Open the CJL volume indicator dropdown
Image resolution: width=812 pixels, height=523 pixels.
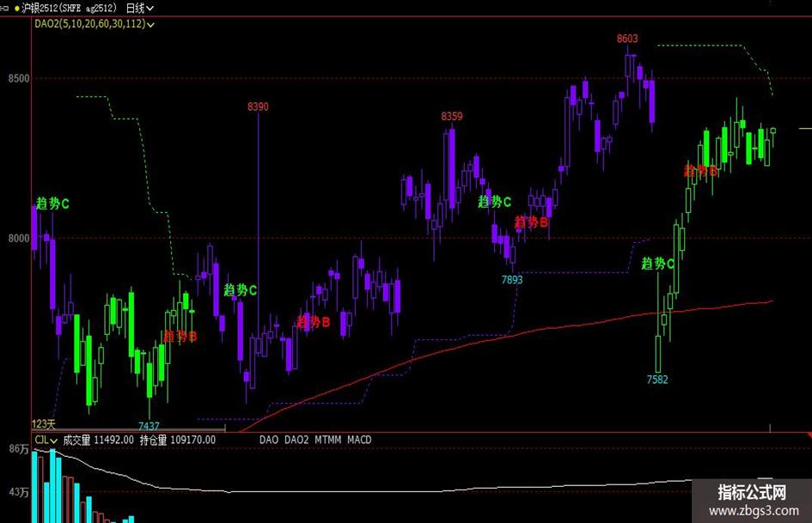tap(46, 441)
